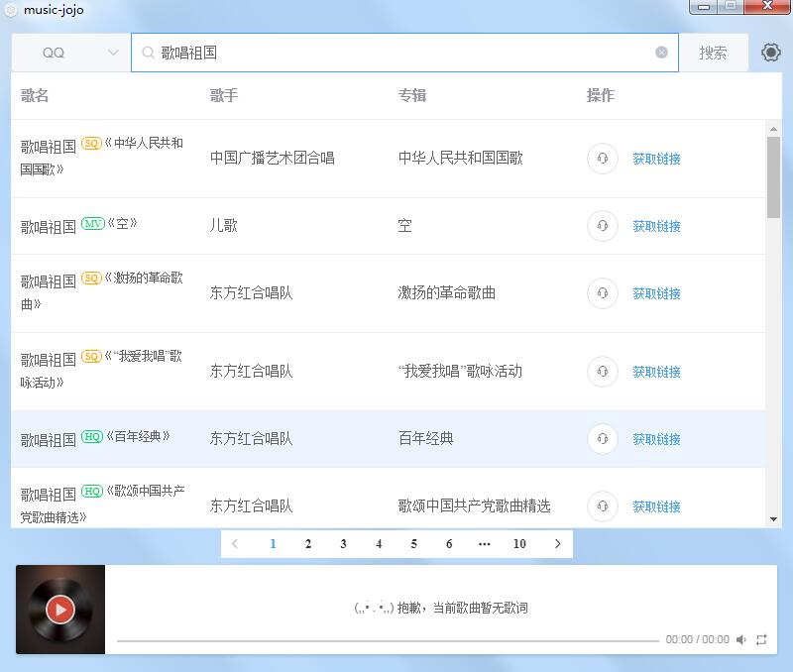Jump to results page 2

click(308, 543)
